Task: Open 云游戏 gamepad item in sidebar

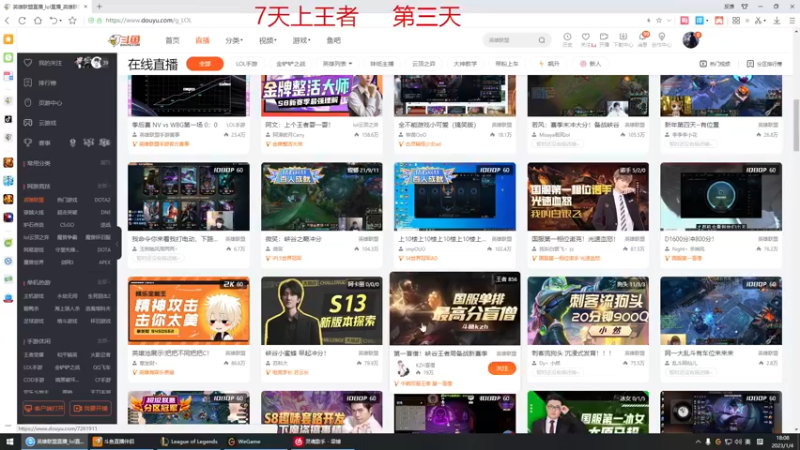Action: pos(41,122)
